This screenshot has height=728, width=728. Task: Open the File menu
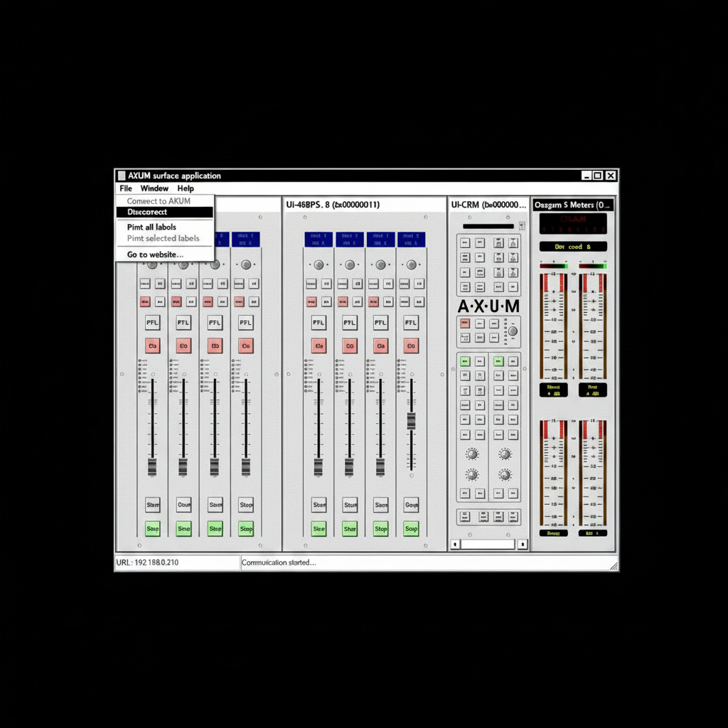tap(125, 188)
